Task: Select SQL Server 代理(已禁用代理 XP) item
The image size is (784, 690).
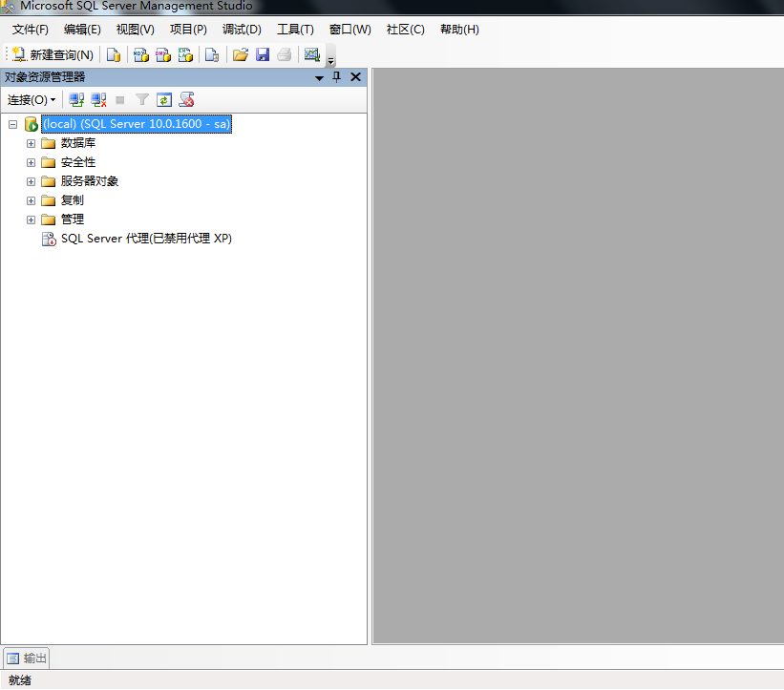Action: click(x=146, y=239)
